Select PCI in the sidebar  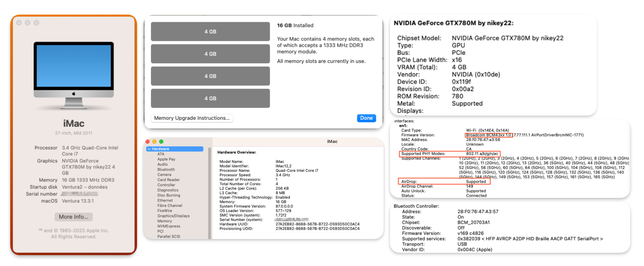click(x=161, y=232)
